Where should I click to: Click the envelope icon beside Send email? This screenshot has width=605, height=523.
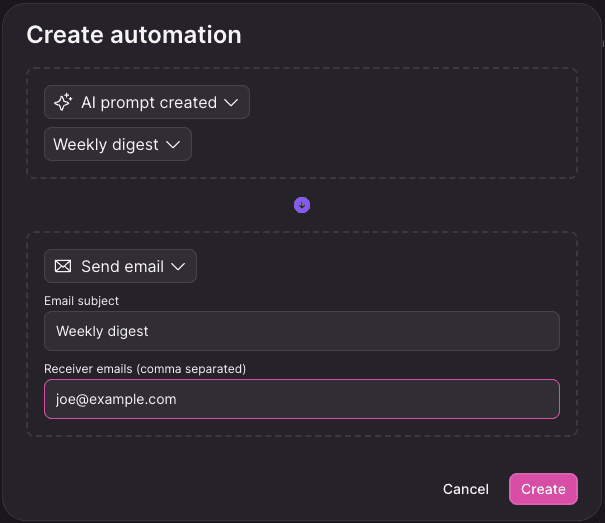coord(63,266)
